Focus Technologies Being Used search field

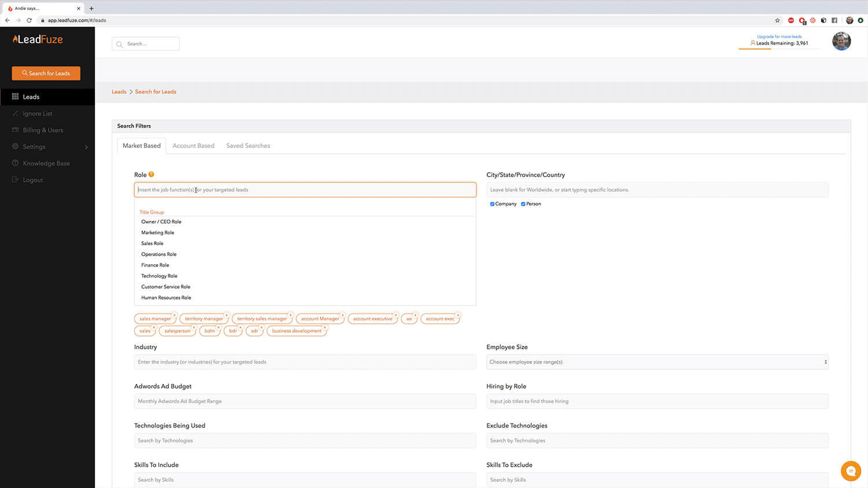click(x=306, y=441)
